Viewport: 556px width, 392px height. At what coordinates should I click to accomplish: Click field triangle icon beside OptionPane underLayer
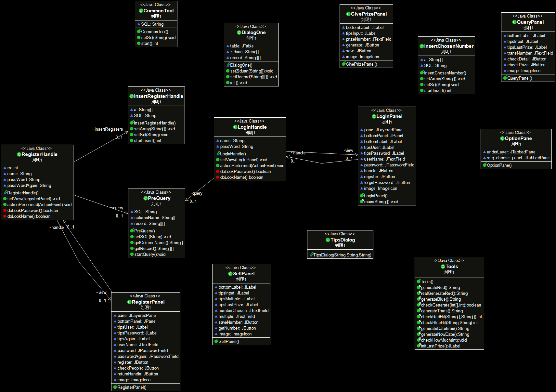point(485,152)
